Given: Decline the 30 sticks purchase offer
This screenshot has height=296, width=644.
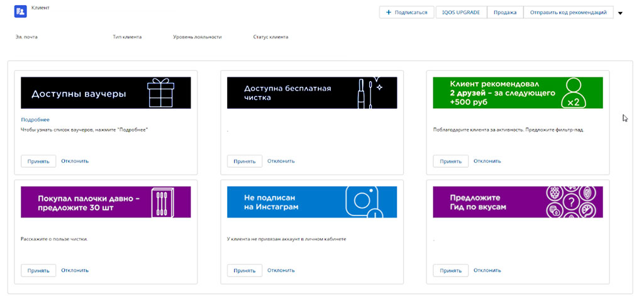Looking at the screenshot, I should coord(75,270).
